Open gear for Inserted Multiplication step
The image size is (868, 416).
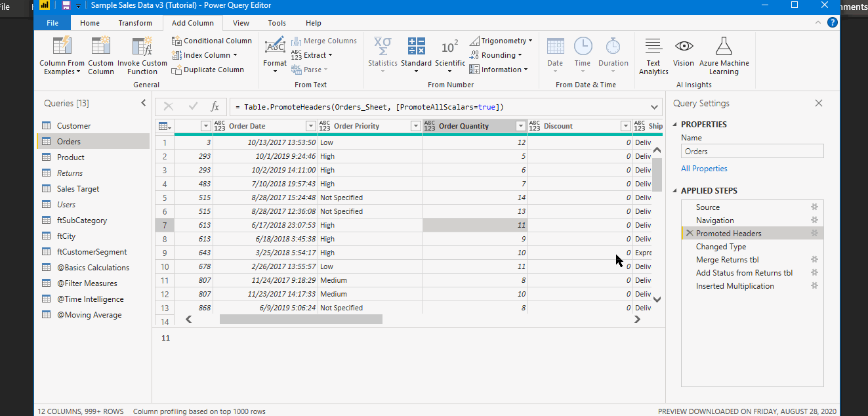coord(814,286)
